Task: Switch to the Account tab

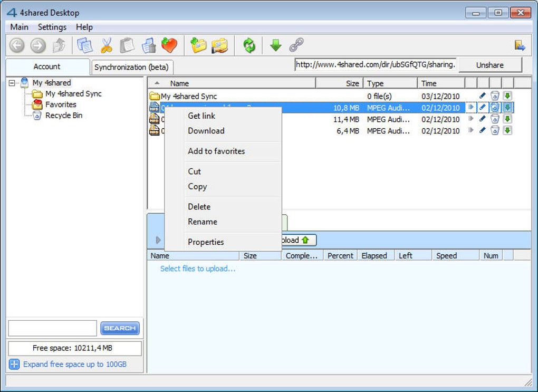Action: click(47, 66)
